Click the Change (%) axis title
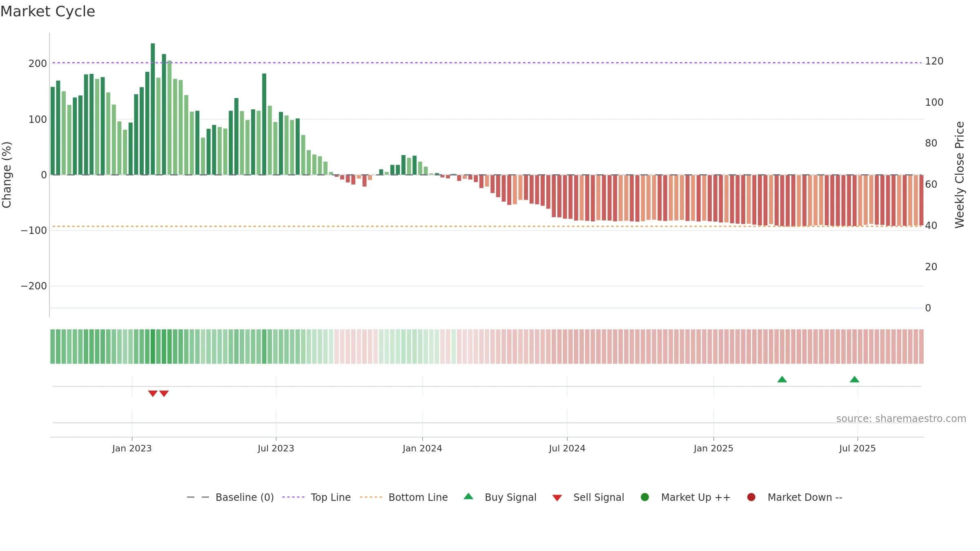The image size is (980, 551). (7, 175)
